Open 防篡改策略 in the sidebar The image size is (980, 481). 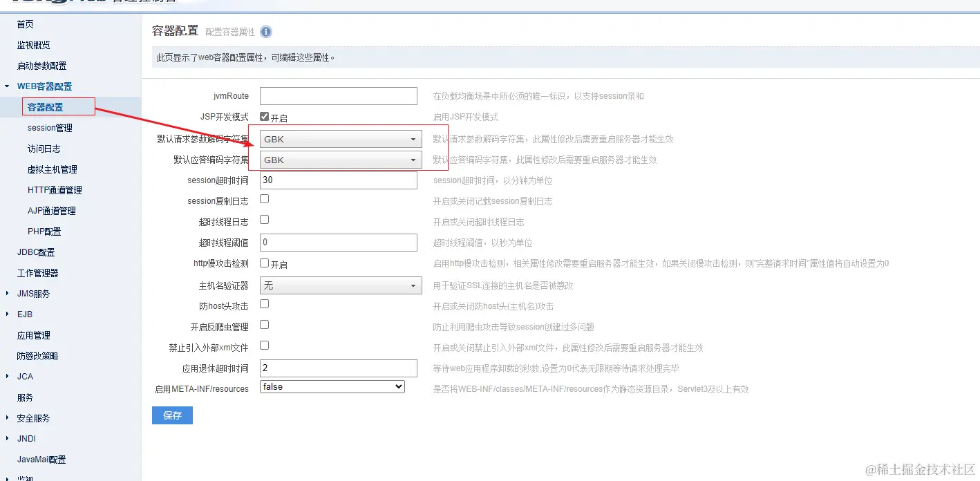coord(37,356)
